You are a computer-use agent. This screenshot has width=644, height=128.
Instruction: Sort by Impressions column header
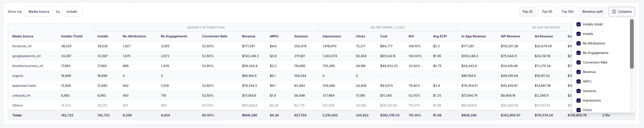[332, 36]
